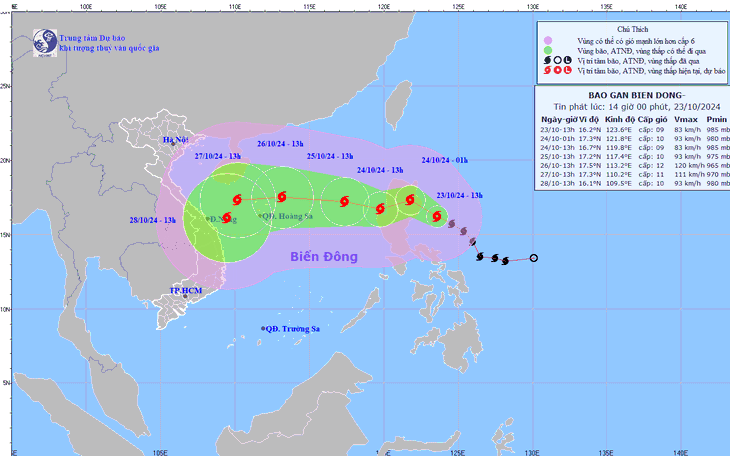Click the 'Kinh độ' column header
730x456 pixels.
pos(620,120)
